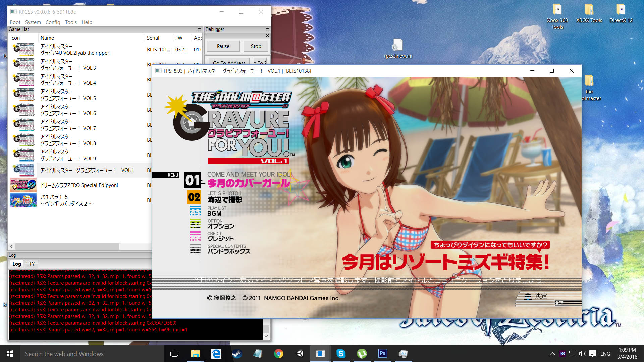The width and height of the screenshot is (644, 362).
Task: Click the Idolmaster VOL.1 game icon
Action: click(23, 170)
